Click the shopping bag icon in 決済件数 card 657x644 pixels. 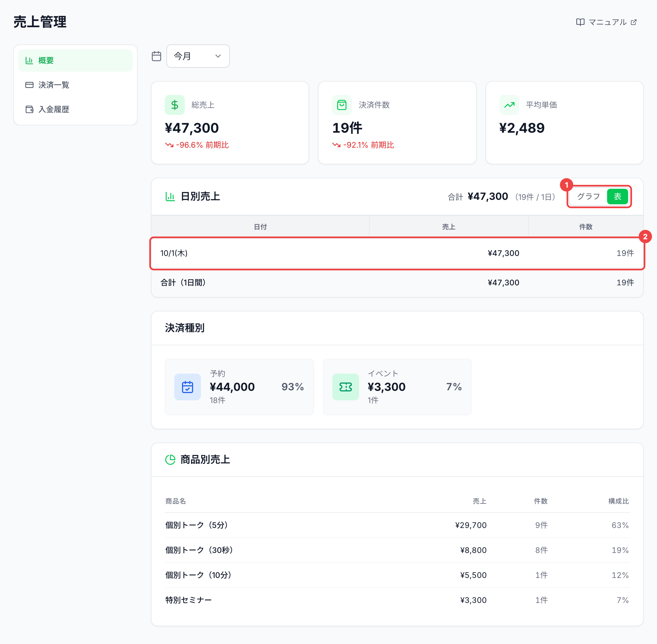pyautogui.click(x=342, y=105)
